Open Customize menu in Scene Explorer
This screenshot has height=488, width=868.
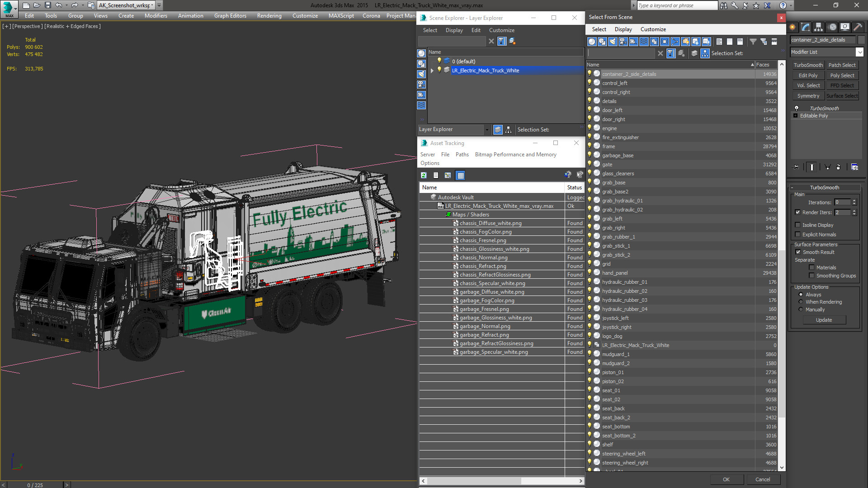tap(501, 30)
